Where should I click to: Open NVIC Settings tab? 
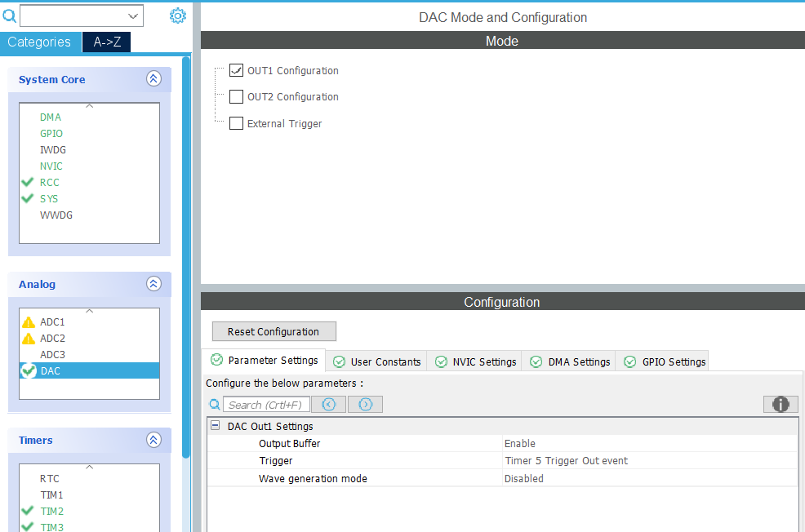475,361
